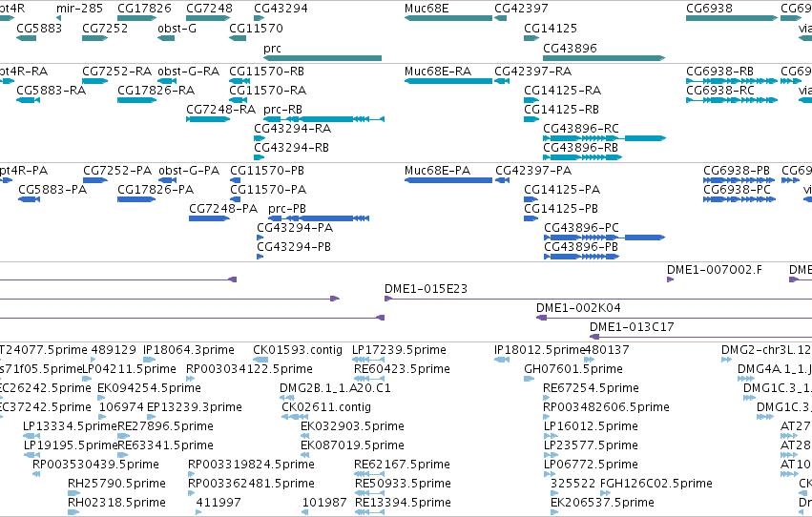Click the CG43294-PA protein label
The height and width of the screenshot is (517, 812).
295,228
